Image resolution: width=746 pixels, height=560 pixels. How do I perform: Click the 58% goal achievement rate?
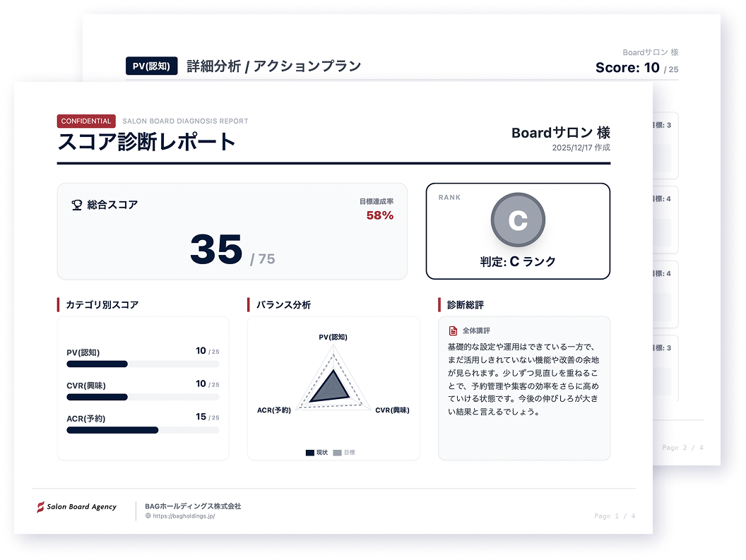point(379,215)
